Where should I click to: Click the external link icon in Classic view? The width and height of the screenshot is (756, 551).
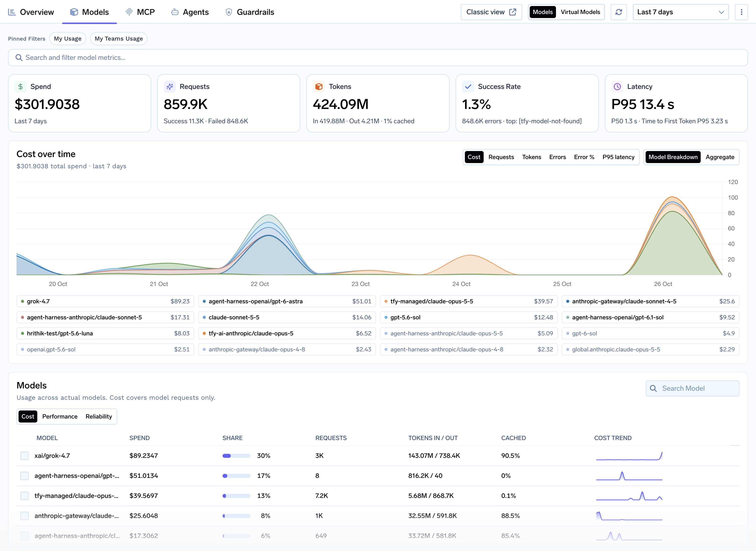pyautogui.click(x=513, y=12)
